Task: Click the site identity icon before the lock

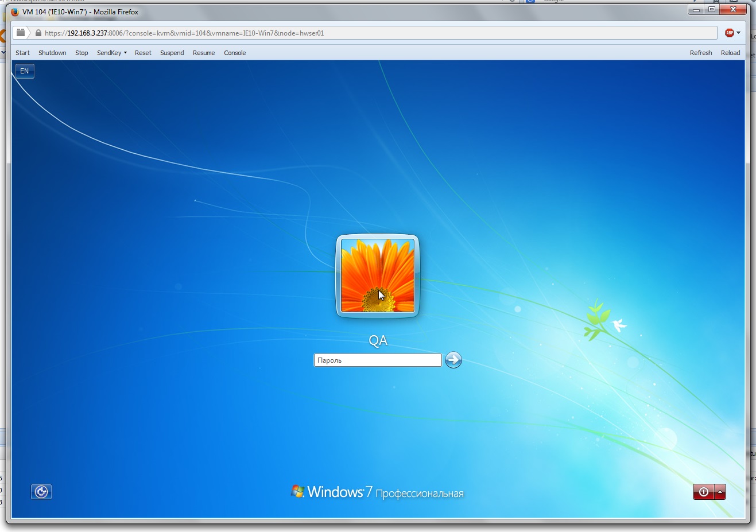Action: [x=21, y=33]
